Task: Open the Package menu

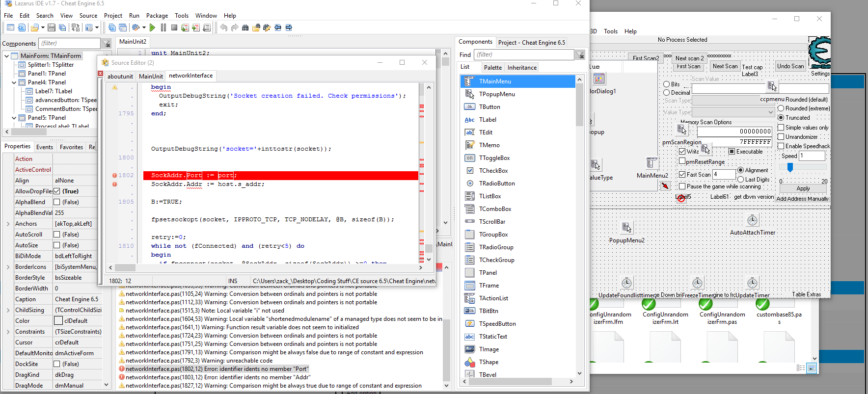Action: (x=157, y=16)
